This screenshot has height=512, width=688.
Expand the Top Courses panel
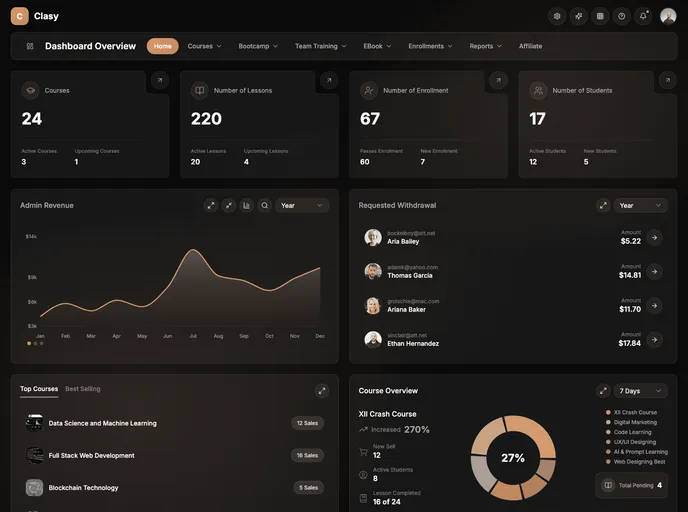coord(322,390)
